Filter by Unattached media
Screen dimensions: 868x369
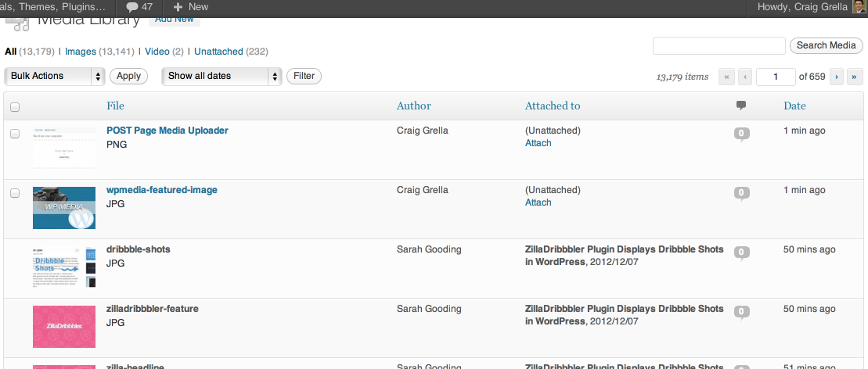218,52
